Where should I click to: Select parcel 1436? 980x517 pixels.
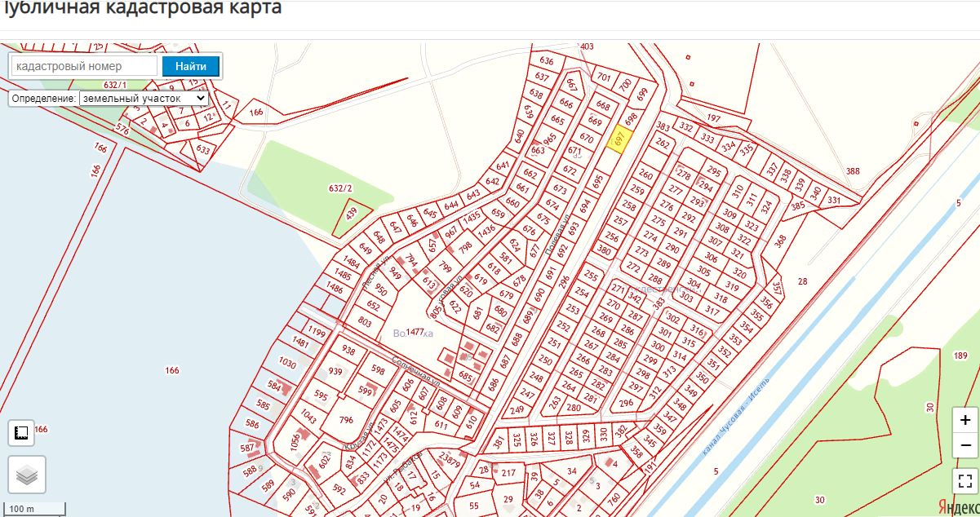point(486,231)
